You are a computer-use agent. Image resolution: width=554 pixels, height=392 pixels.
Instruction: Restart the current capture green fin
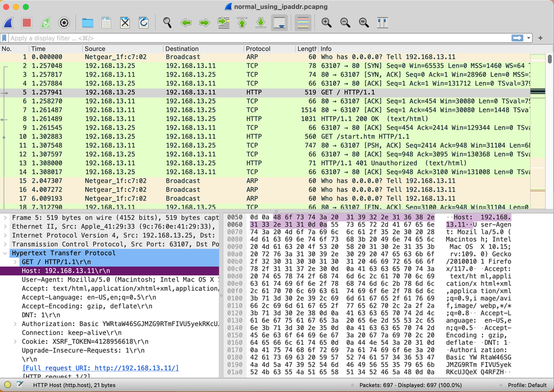(x=45, y=23)
